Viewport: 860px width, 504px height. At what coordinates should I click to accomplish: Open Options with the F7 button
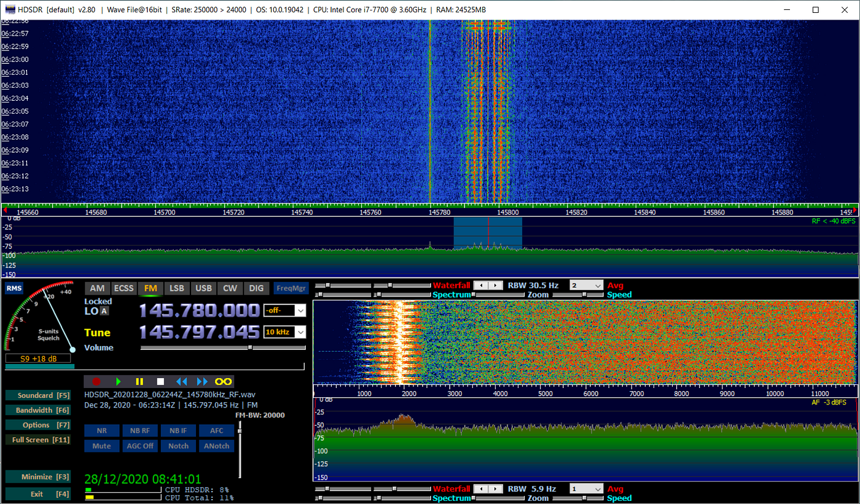tap(38, 424)
